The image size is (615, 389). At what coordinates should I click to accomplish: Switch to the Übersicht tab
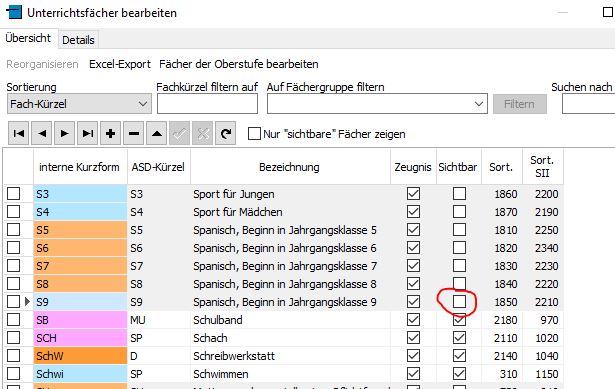tap(28, 38)
